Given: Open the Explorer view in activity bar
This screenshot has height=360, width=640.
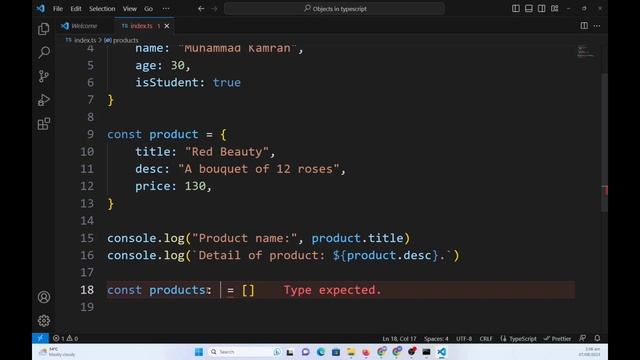Looking at the screenshot, I should point(44,29).
